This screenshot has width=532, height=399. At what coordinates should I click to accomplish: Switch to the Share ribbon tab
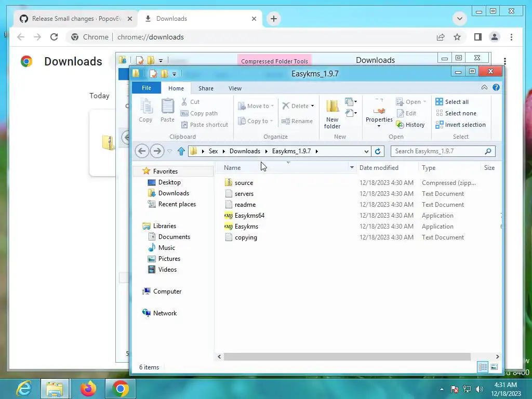click(206, 88)
